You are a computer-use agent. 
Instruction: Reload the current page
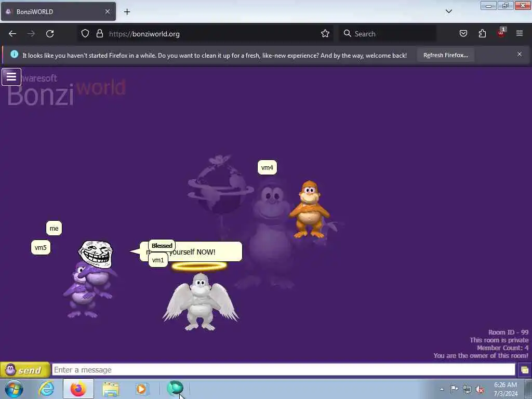pos(50,34)
